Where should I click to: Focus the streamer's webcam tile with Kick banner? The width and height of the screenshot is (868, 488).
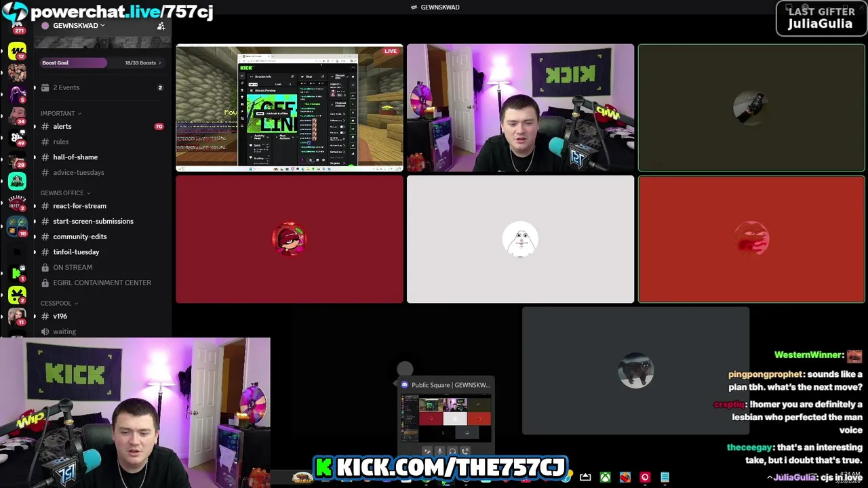tap(520, 108)
